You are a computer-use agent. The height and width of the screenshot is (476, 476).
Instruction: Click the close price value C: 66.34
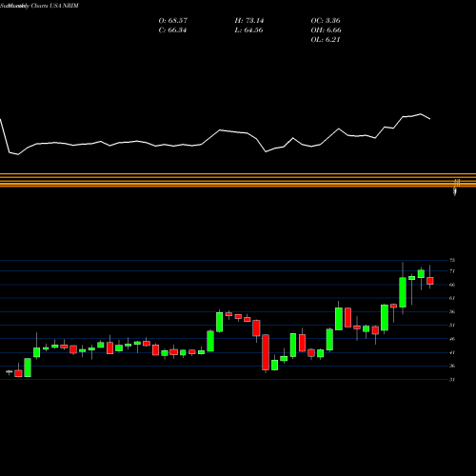[172, 30]
